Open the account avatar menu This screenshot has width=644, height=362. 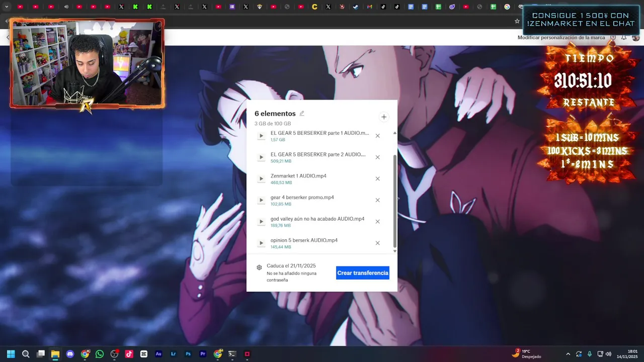click(x=636, y=38)
